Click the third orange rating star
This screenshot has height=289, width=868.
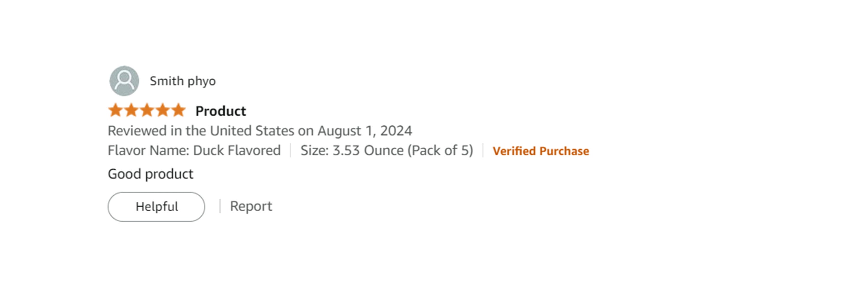[x=147, y=110]
